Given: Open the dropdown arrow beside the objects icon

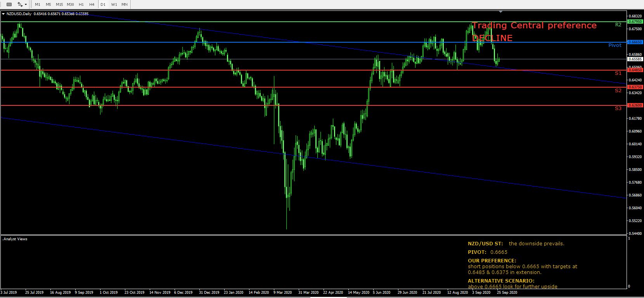Looking at the screenshot, I should coord(26,5).
